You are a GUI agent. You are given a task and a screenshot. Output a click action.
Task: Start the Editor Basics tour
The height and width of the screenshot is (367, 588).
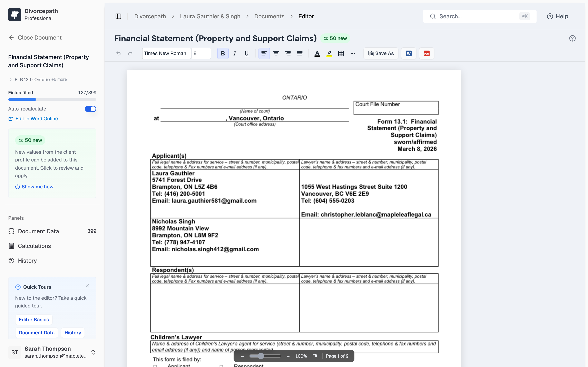[x=34, y=320]
